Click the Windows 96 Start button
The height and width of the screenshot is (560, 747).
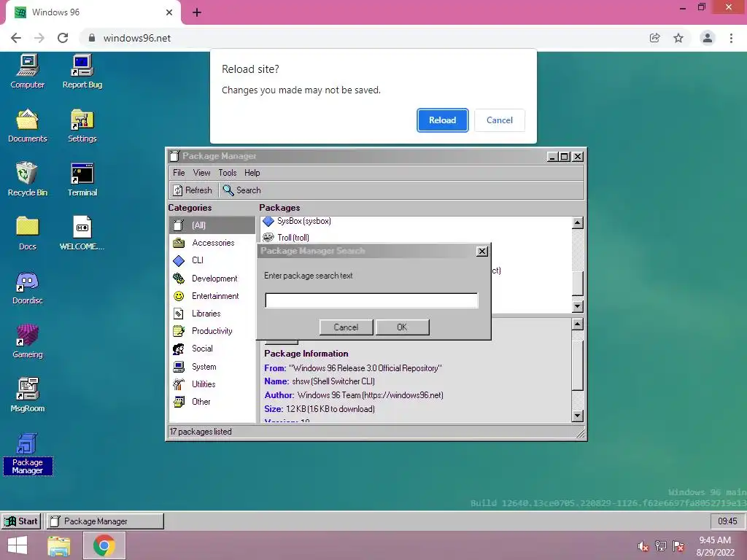[21, 521]
